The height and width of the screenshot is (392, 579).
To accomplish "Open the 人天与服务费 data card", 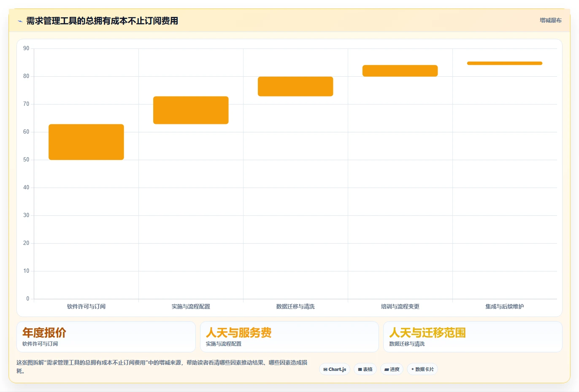I will click(289, 337).
